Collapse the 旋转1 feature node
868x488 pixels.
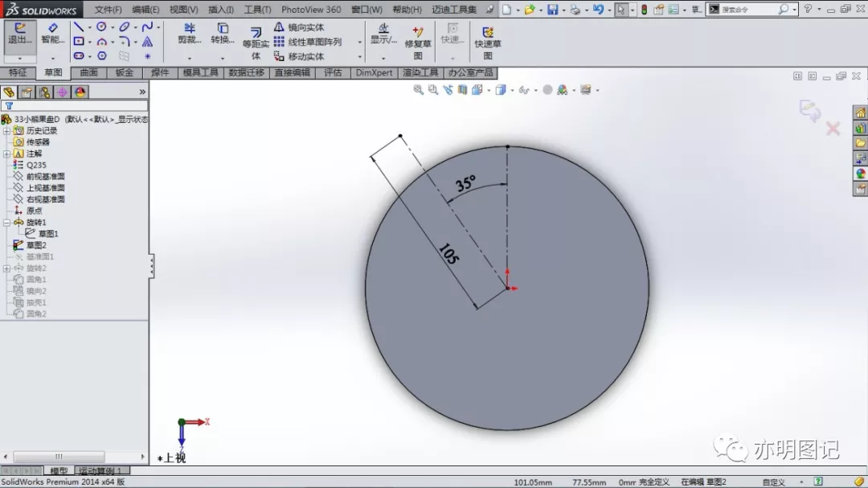[x=6, y=222]
